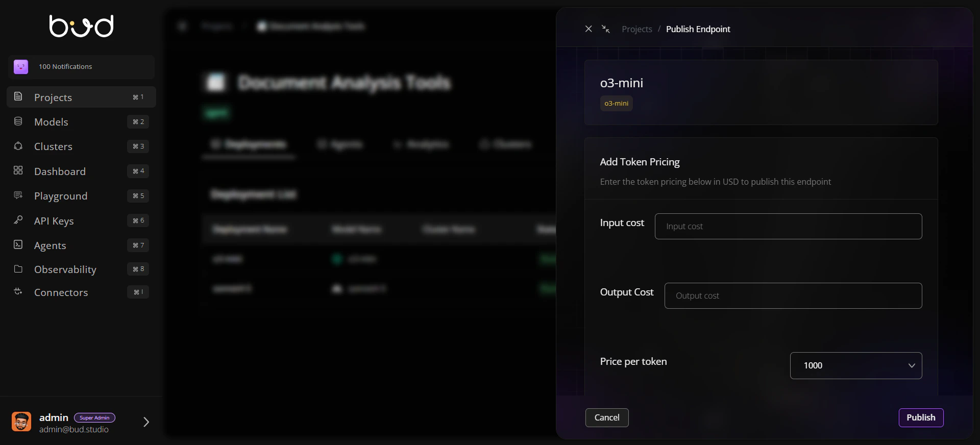Screen dimensions: 980x445
Task: Click the ⌘ 5 shortcut badge
Action: pyautogui.click(x=138, y=195)
